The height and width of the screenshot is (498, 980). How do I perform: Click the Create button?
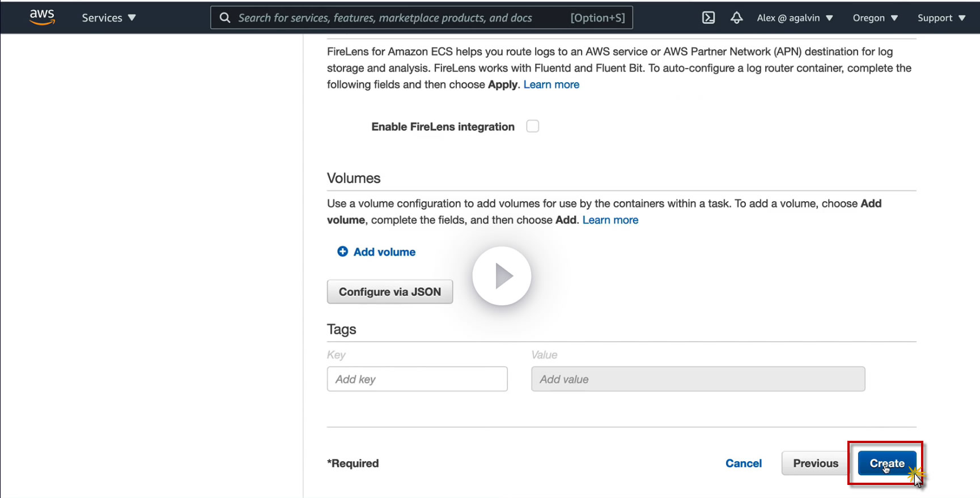[x=886, y=463]
